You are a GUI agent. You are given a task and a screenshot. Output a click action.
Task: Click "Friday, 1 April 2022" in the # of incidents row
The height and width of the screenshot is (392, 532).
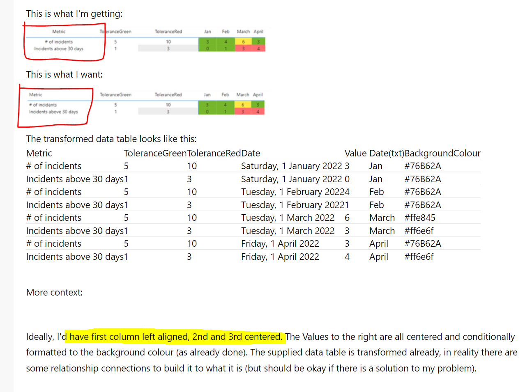click(x=280, y=243)
